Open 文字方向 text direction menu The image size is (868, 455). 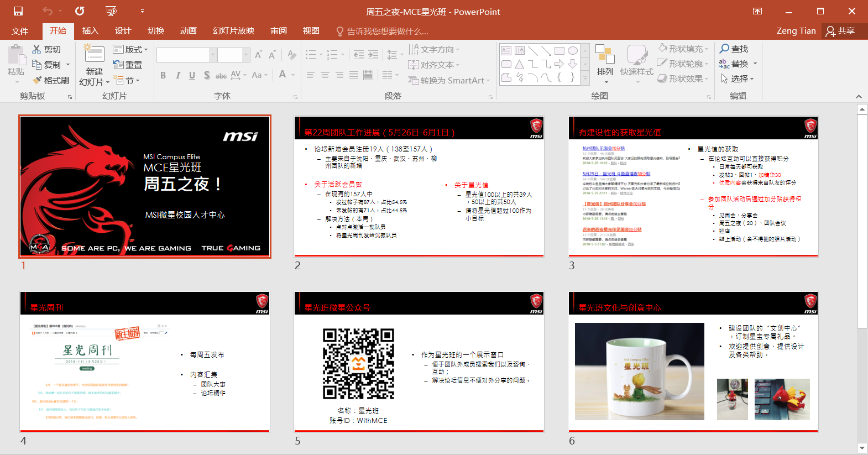(434, 50)
